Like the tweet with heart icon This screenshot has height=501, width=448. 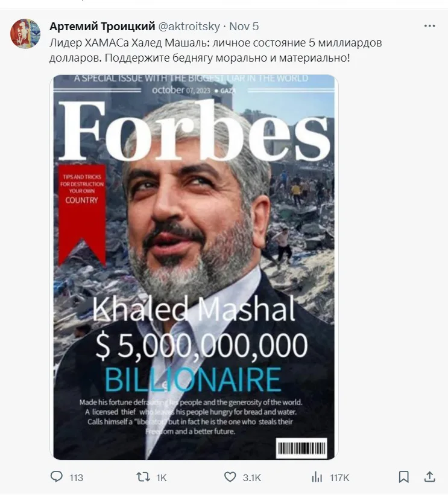pyautogui.click(x=230, y=477)
